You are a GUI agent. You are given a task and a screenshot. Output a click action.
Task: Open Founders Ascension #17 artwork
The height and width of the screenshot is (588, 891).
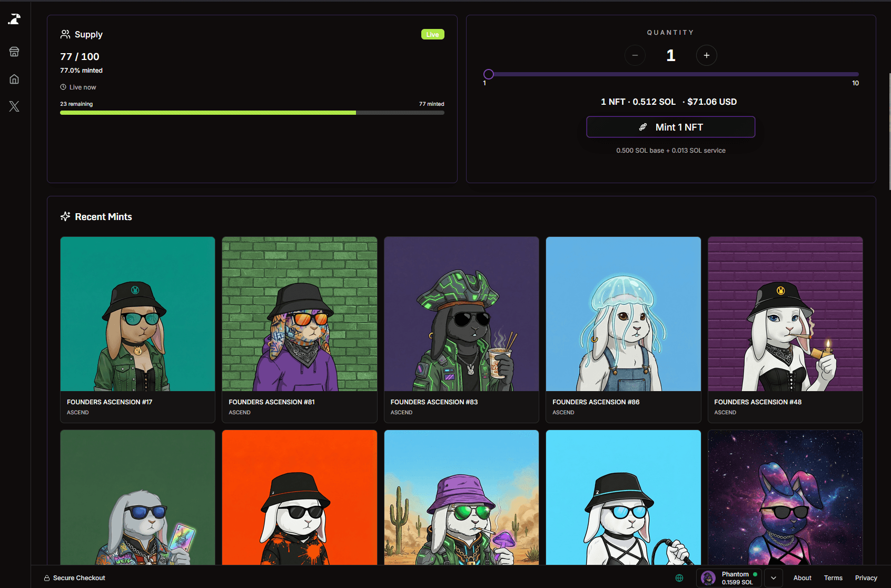[137, 314]
